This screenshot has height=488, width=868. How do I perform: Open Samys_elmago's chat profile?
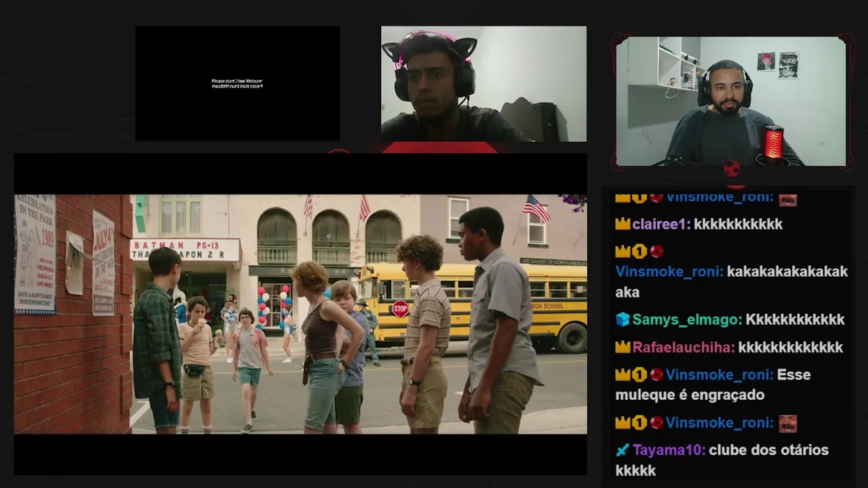click(687, 319)
